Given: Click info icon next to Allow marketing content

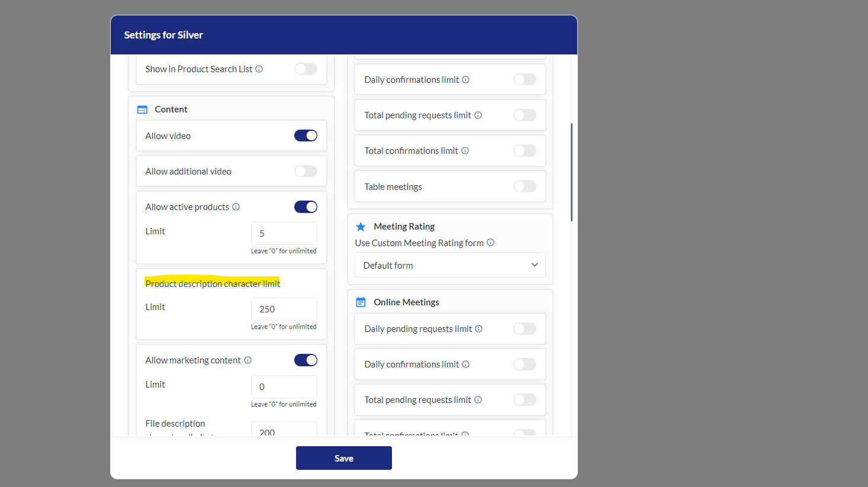Looking at the screenshot, I should pyautogui.click(x=247, y=360).
